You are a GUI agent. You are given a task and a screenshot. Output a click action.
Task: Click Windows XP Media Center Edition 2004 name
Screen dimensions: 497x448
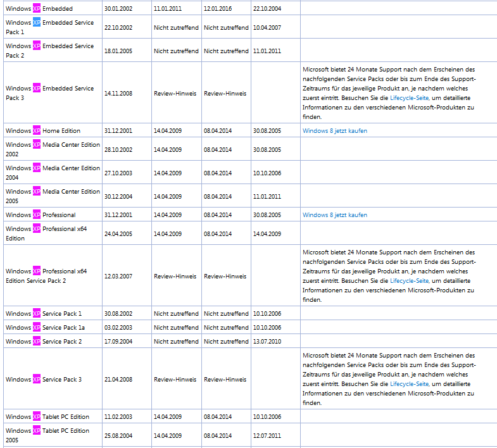[53, 173]
